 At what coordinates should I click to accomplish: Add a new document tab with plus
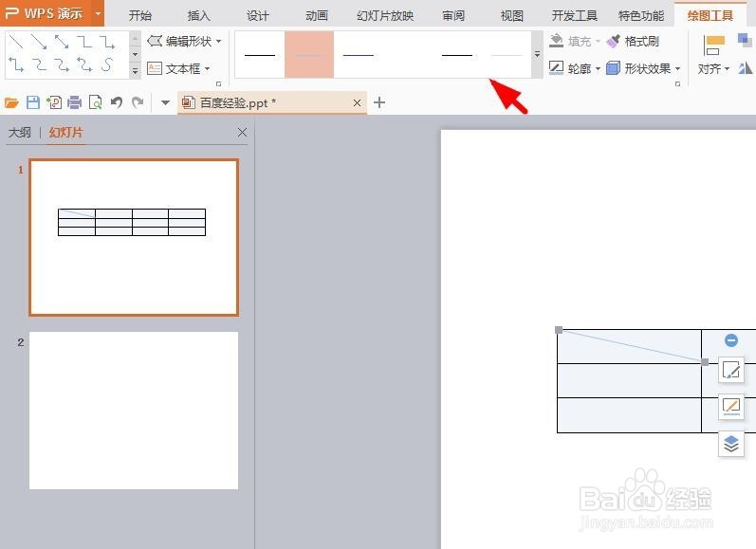click(x=379, y=102)
